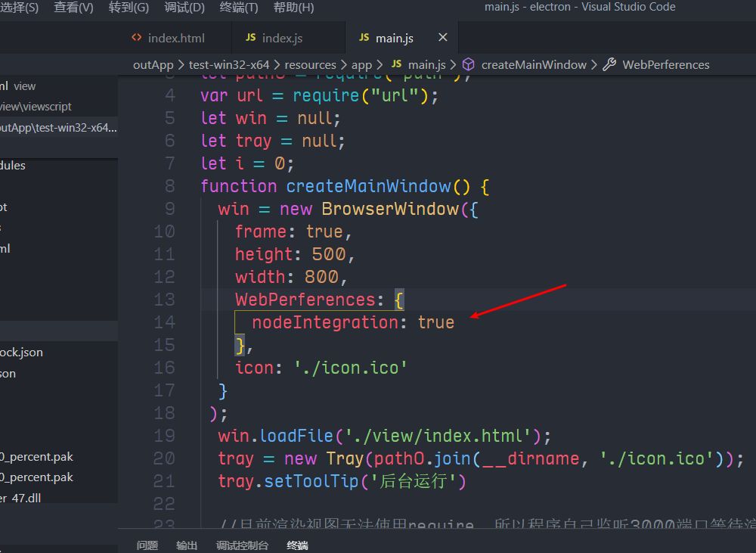Click line number 19 in the gutter
This screenshot has width=756, height=553.
point(164,435)
